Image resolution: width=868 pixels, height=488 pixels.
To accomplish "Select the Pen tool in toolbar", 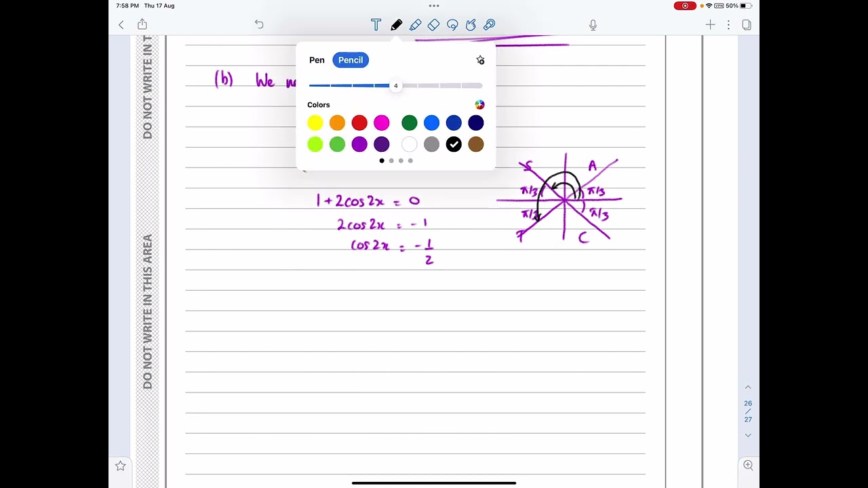I will click(396, 25).
